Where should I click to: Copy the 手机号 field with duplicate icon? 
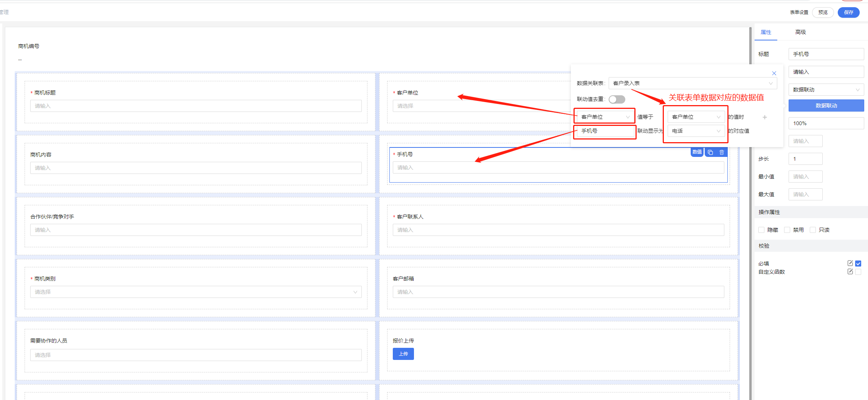[x=710, y=152]
